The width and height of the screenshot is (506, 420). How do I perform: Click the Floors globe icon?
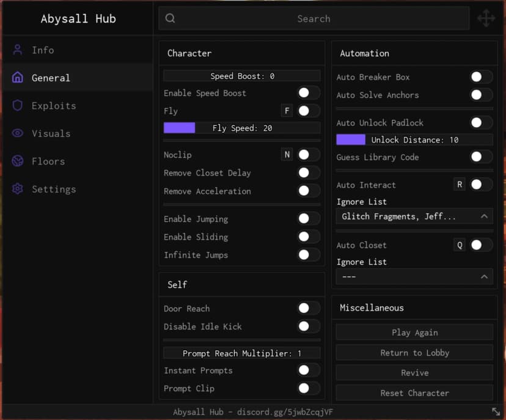(x=18, y=161)
